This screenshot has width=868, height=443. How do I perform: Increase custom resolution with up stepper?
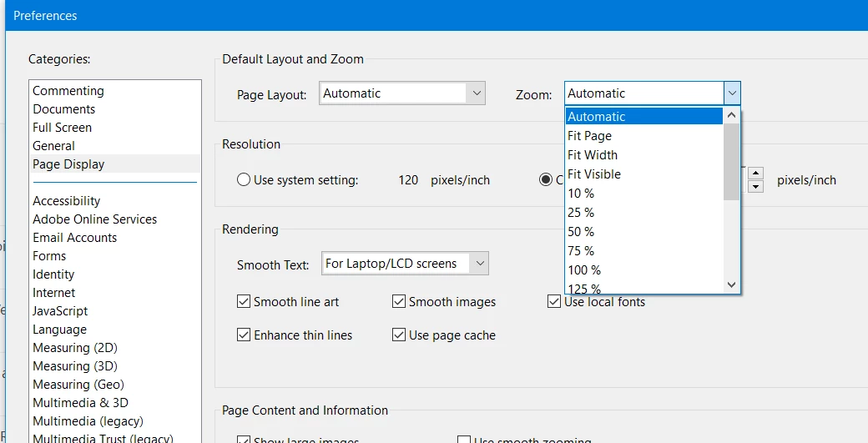click(x=755, y=173)
